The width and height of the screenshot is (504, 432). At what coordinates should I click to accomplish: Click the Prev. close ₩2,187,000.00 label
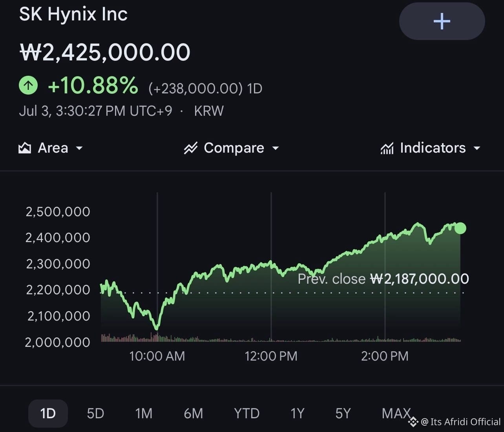point(383,279)
